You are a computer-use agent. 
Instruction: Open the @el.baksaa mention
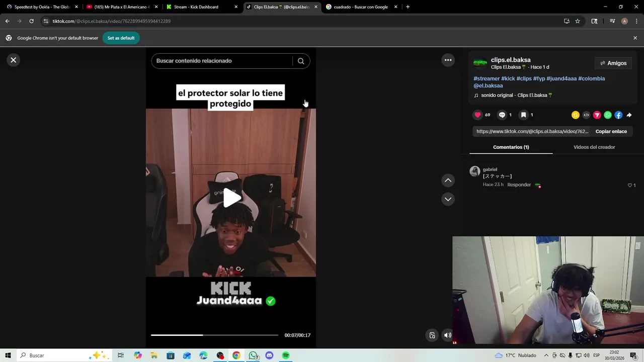point(488,85)
